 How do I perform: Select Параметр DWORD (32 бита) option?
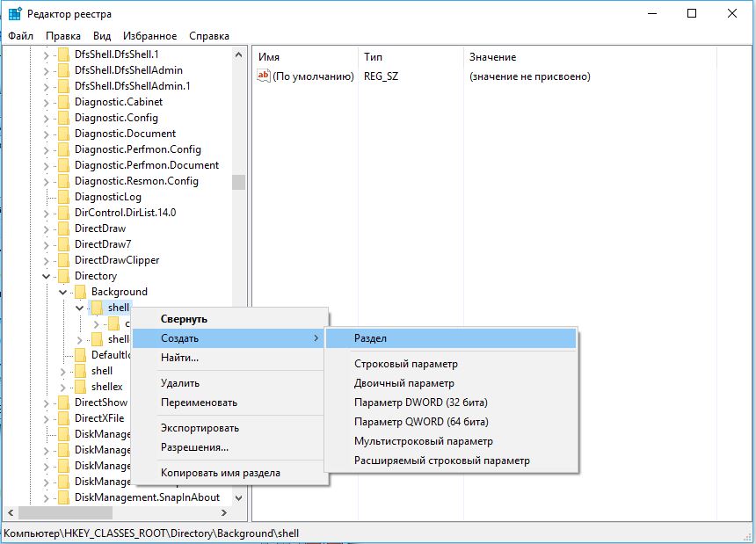point(421,403)
